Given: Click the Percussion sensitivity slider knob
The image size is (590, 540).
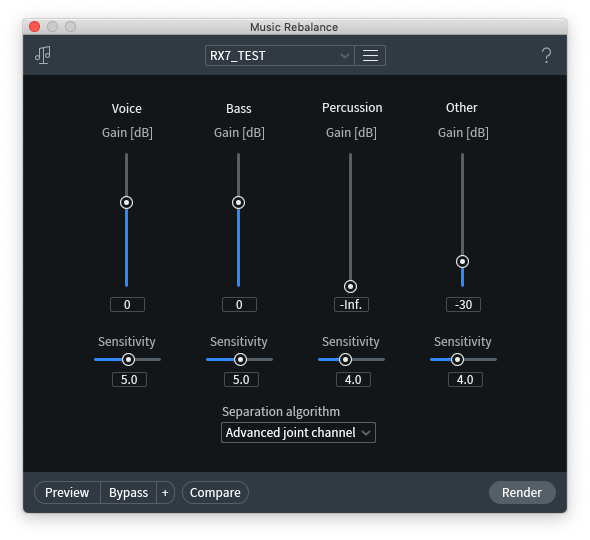Looking at the screenshot, I should point(345,360).
